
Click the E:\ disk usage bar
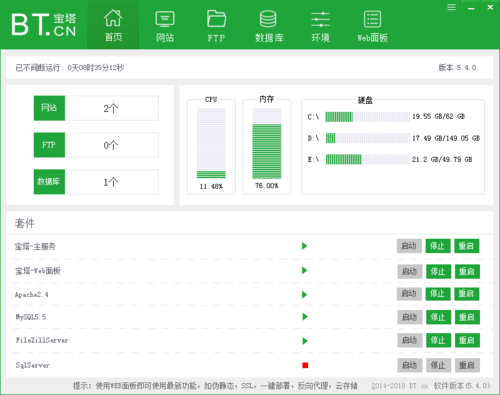(368, 159)
